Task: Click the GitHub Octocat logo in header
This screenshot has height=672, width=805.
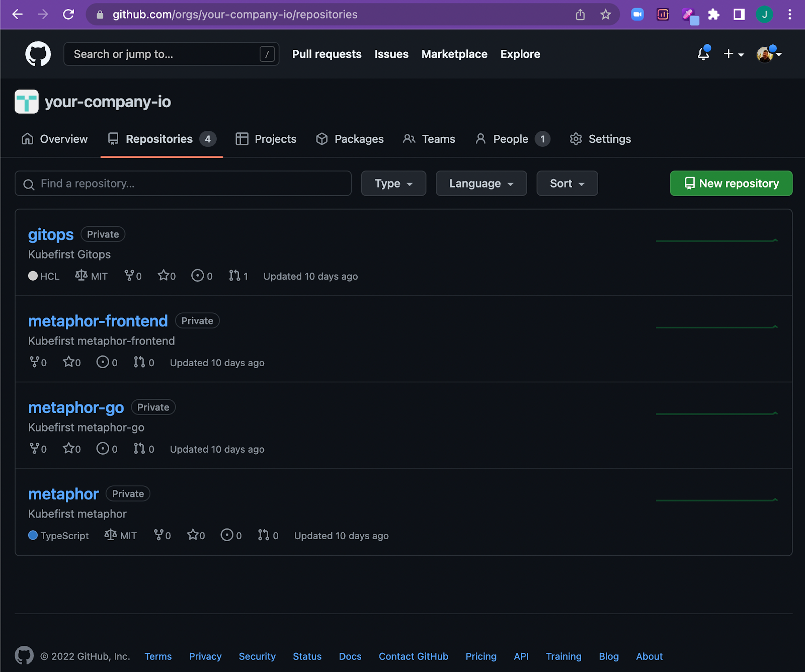Action: (x=38, y=54)
